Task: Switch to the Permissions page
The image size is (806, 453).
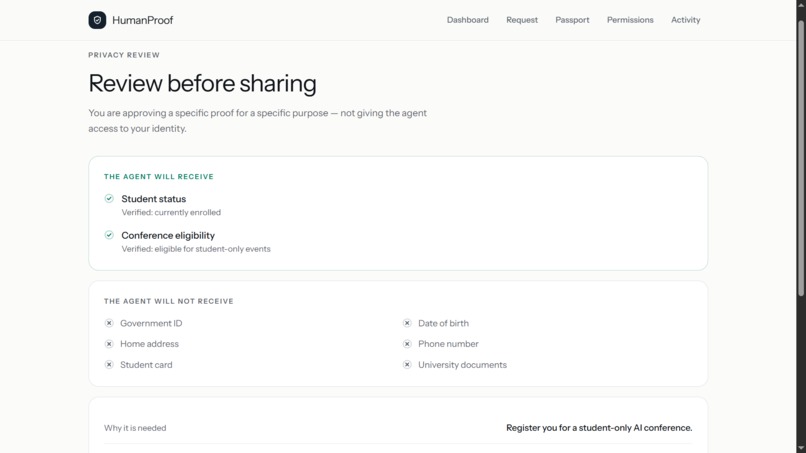Action: [630, 20]
